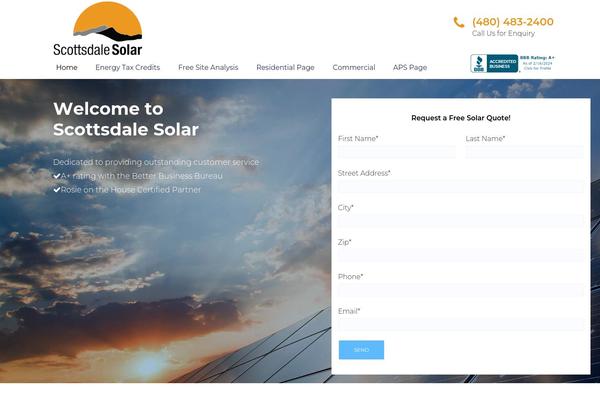This screenshot has height=400, width=600.
Task: Click the Send button
Action: [x=361, y=350]
